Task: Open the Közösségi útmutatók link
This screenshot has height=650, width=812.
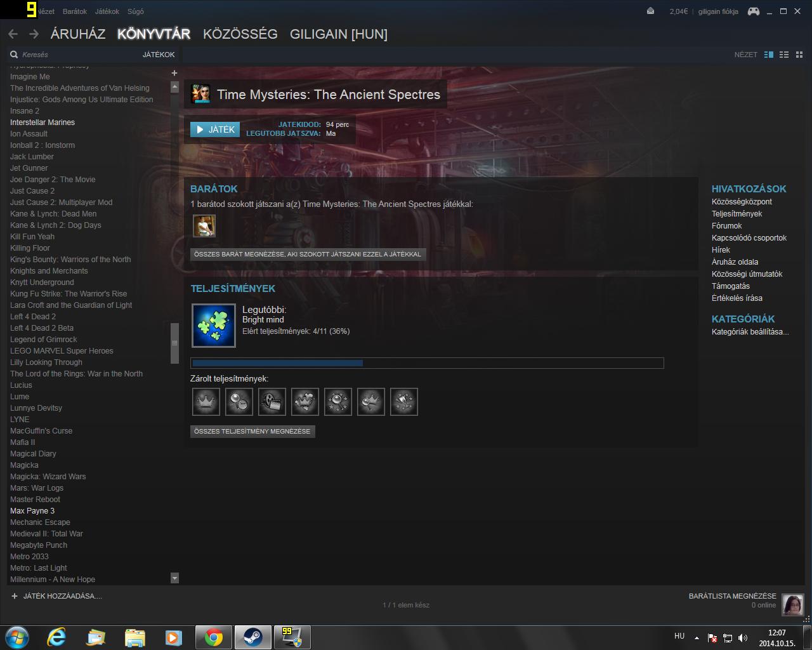Action: click(x=747, y=274)
